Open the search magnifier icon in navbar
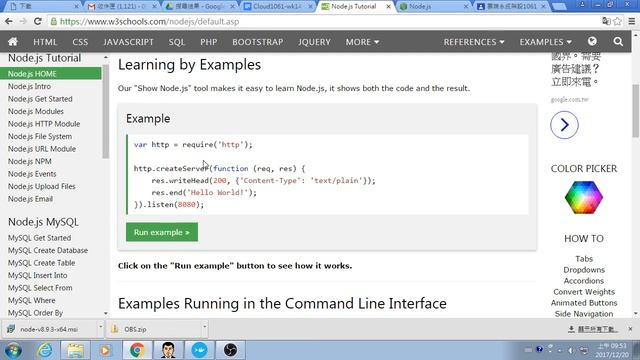 tap(618, 42)
